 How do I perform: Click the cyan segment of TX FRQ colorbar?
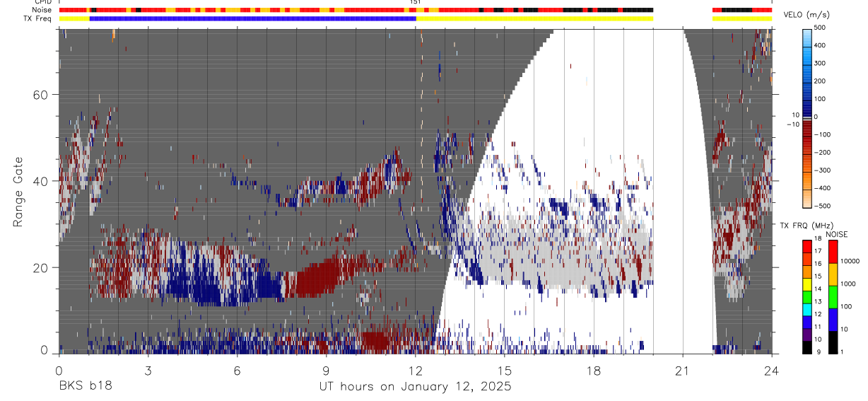(x=807, y=310)
